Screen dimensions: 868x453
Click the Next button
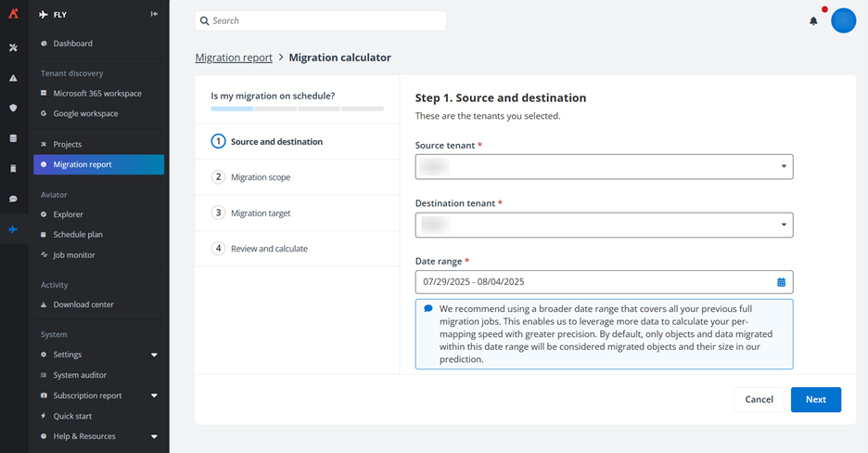[x=815, y=399]
